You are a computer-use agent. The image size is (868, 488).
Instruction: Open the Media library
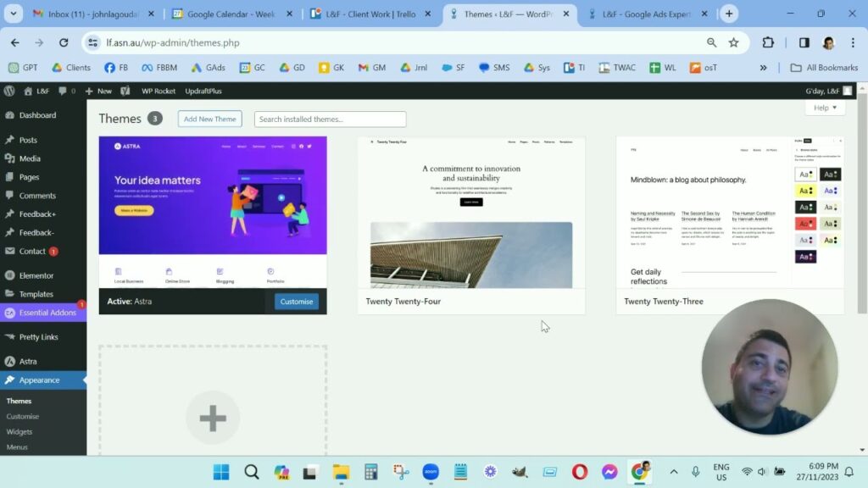[x=30, y=158]
